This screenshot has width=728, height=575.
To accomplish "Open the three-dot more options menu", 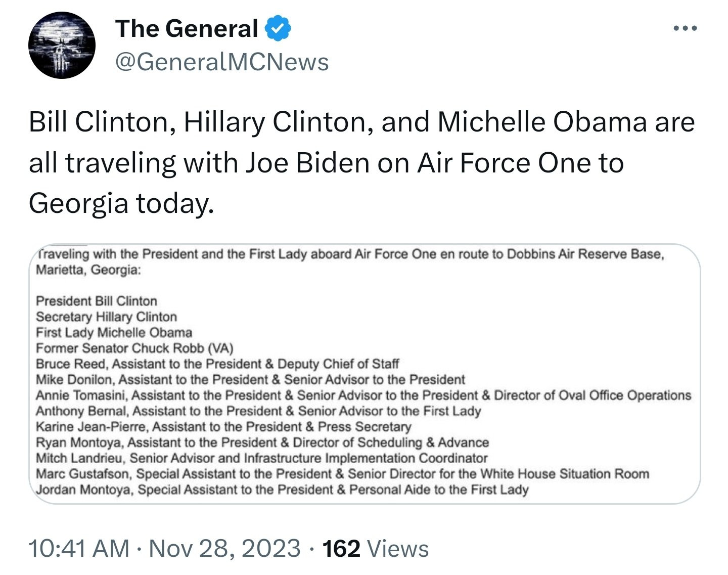I will 686,28.
